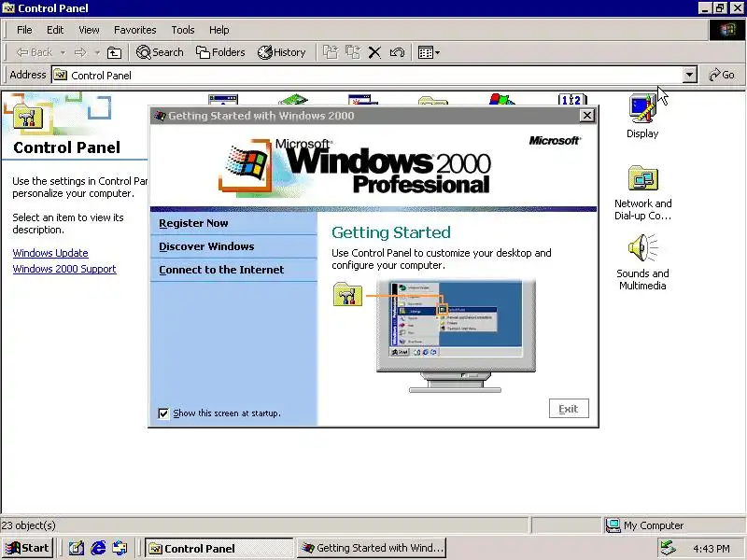Image resolution: width=747 pixels, height=560 pixels.
Task: Click the Copy To toolbar icon
Action: (x=353, y=52)
